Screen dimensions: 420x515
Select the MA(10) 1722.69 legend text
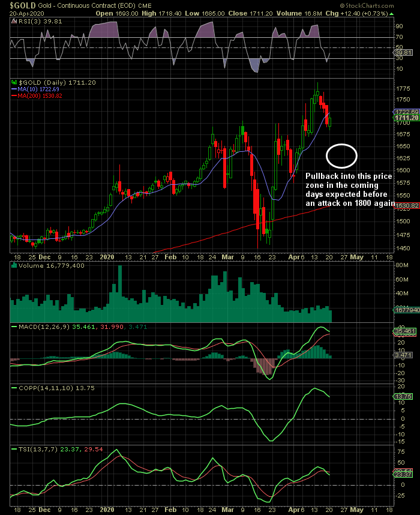tap(38, 89)
